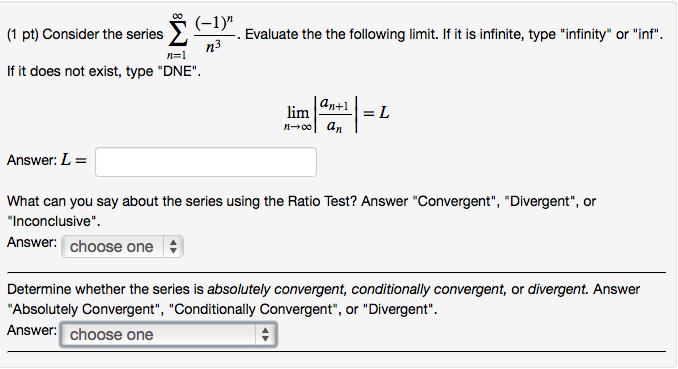678x369 pixels.
Task: Click the L answer input field
Action: (x=206, y=162)
